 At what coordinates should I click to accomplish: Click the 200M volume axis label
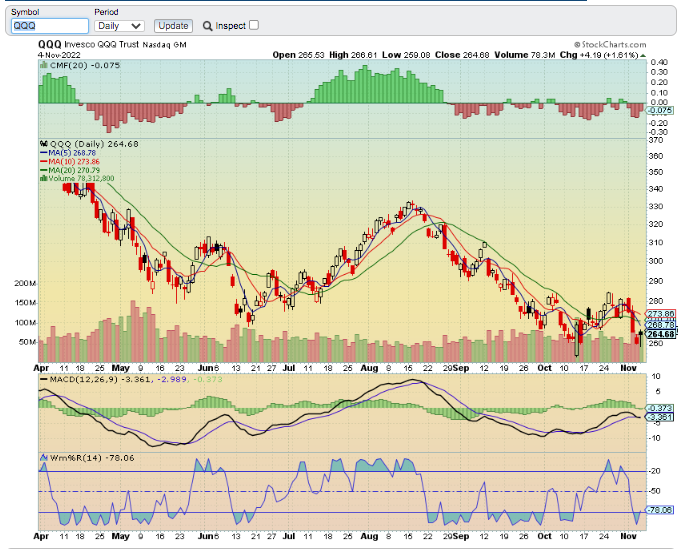pyautogui.click(x=25, y=283)
